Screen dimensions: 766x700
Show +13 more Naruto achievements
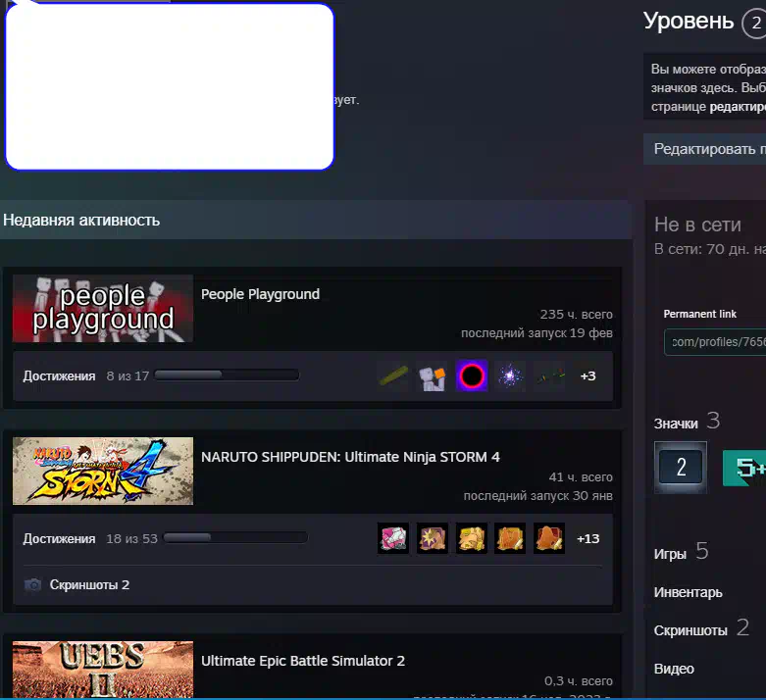click(587, 538)
